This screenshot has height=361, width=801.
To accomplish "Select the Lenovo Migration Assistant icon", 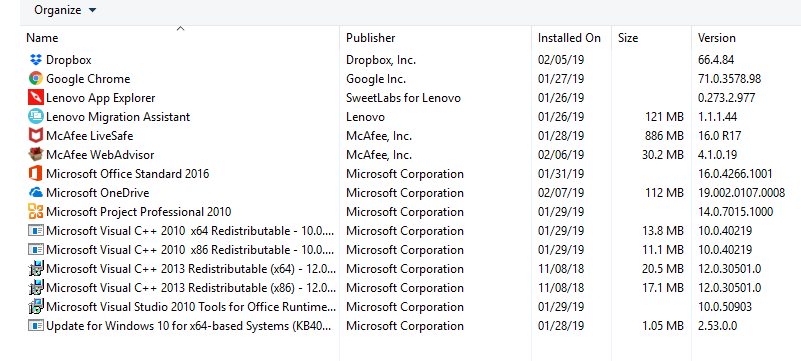I will (x=35, y=117).
